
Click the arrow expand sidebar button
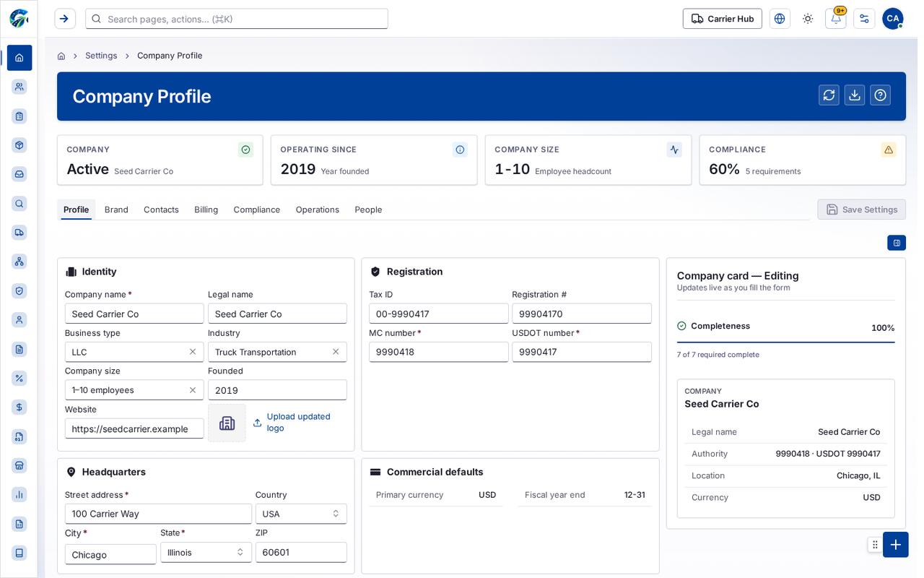point(64,19)
